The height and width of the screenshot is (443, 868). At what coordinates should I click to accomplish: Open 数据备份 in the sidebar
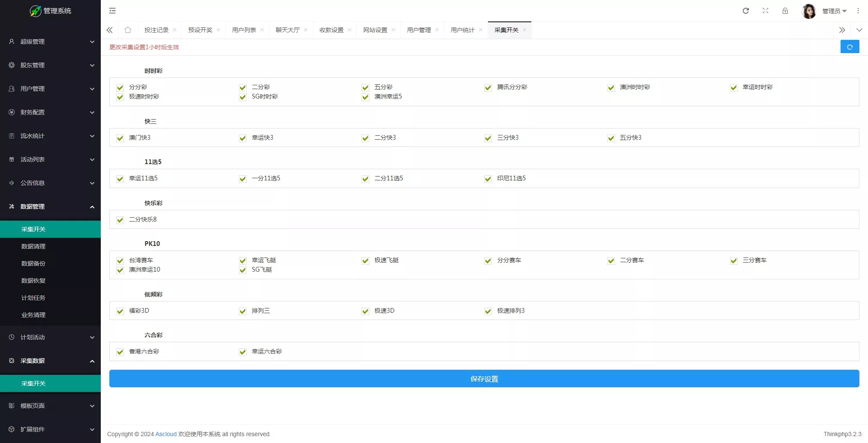pos(33,263)
